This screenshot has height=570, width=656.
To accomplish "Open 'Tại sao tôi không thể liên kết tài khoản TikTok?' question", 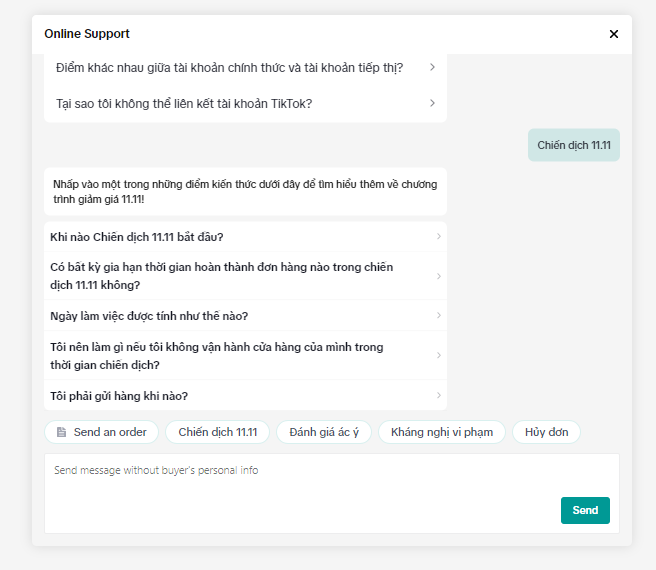I will pyautogui.click(x=184, y=103).
